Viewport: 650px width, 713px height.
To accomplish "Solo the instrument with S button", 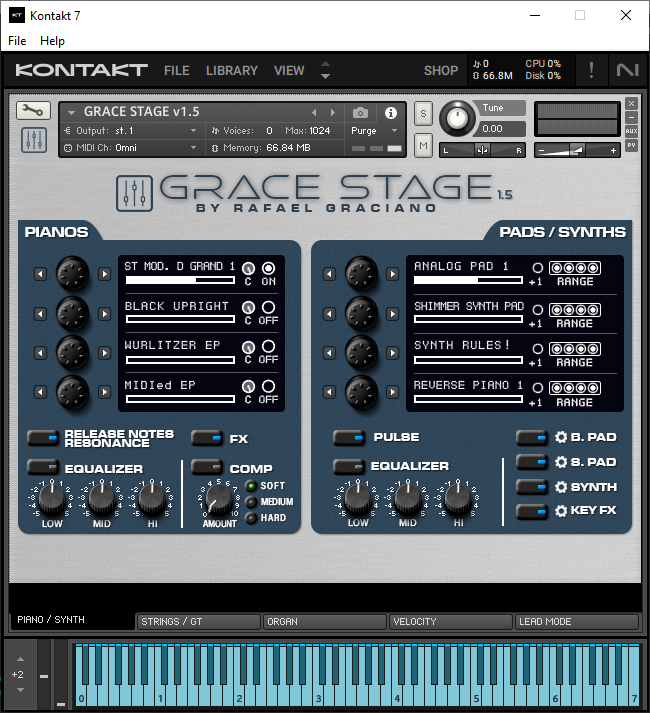I will click(423, 113).
